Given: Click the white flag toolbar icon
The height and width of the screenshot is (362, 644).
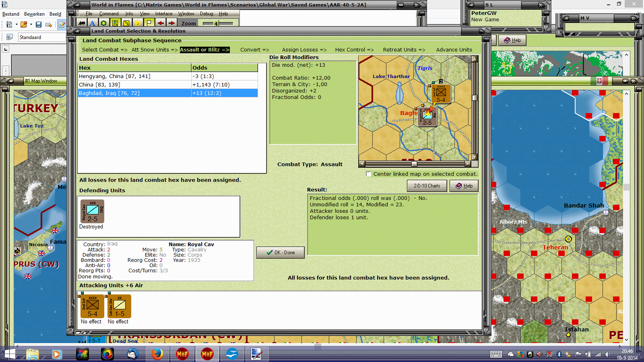Looking at the screenshot, I should 149,23.
